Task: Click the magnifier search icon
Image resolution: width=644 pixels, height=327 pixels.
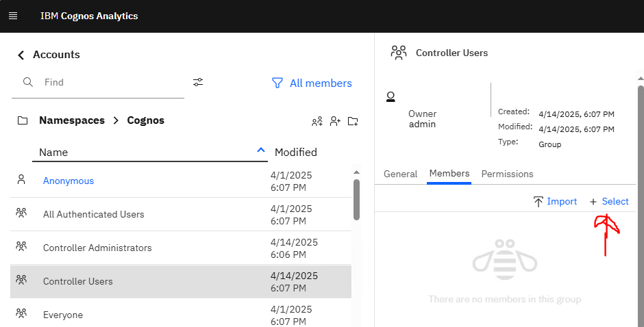Action: [28, 82]
